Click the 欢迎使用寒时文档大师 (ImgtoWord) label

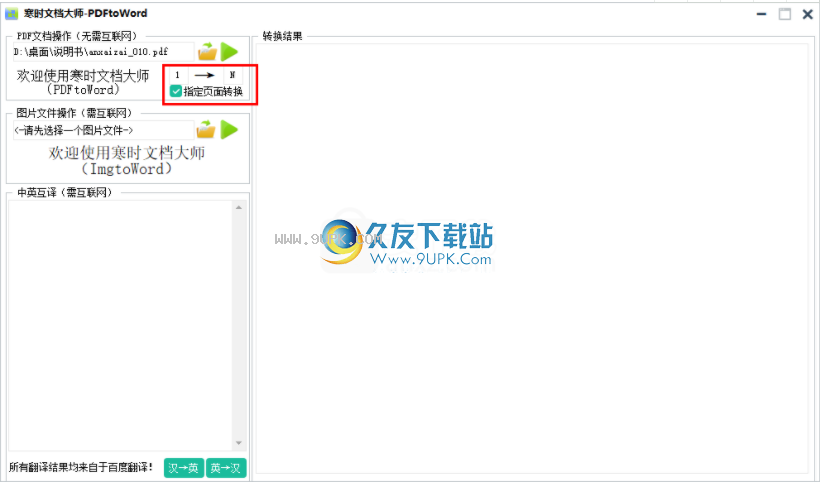pos(127,160)
